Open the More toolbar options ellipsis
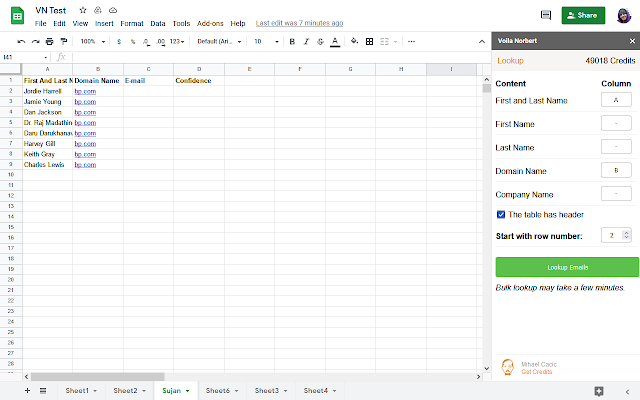 point(411,41)
